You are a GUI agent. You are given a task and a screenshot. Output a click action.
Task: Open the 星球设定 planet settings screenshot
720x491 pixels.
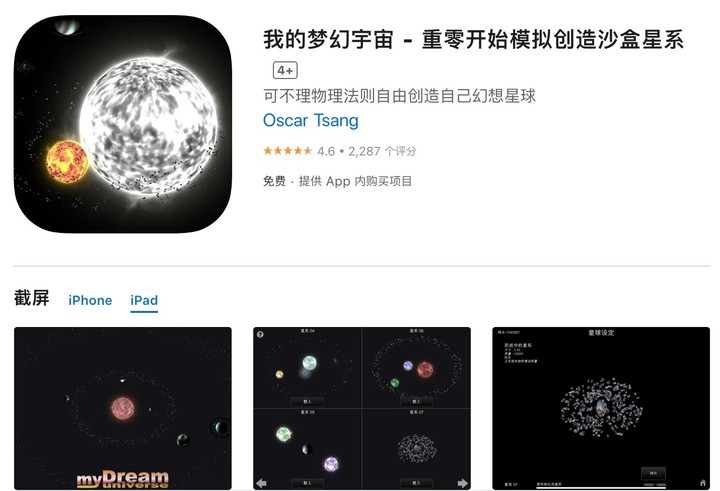(x=601, y=408)
